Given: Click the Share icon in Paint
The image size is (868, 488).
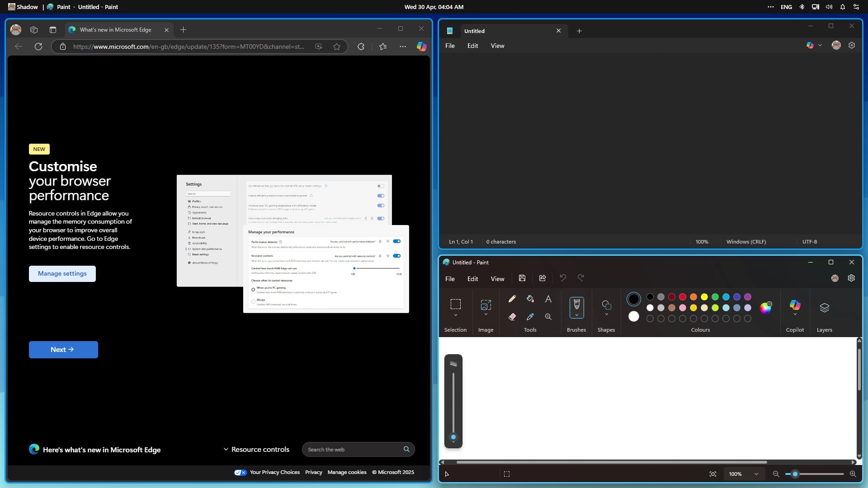Looking at the screenshot, I should (542, 278).
